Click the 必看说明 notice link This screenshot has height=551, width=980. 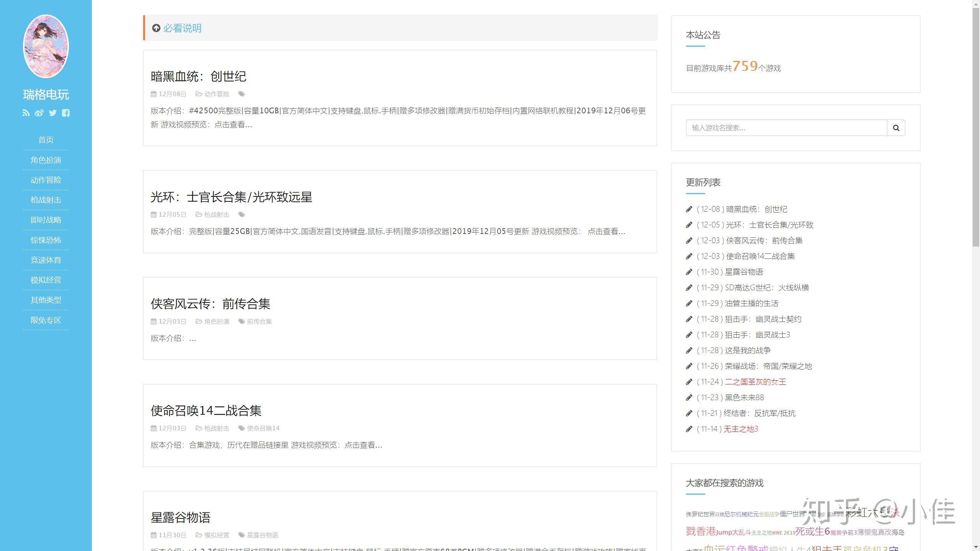click(x=182, y=28)
